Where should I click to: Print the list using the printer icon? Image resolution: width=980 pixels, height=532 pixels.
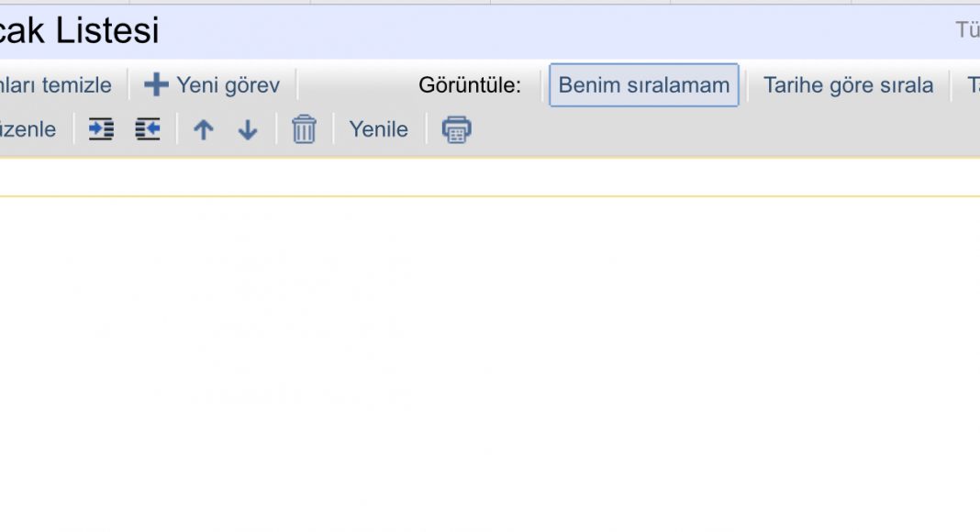[456, 129]
